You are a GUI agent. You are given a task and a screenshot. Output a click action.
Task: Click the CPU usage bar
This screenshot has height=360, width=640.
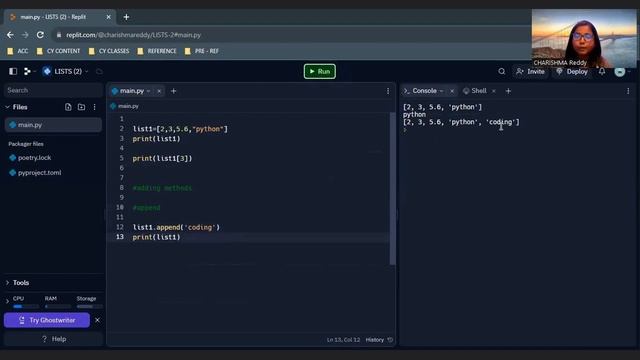click(25, 306)
